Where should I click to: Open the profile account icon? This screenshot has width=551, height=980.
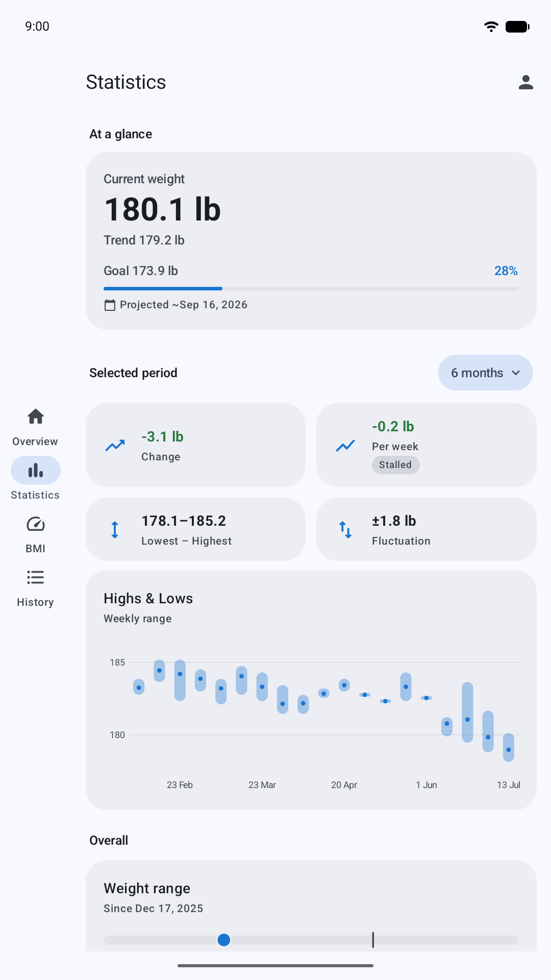point(525,82)
